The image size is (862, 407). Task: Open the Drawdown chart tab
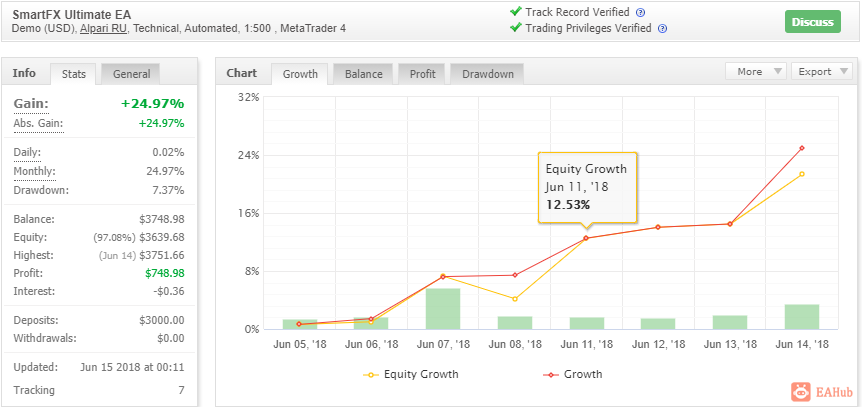click(x=487, y=74)
